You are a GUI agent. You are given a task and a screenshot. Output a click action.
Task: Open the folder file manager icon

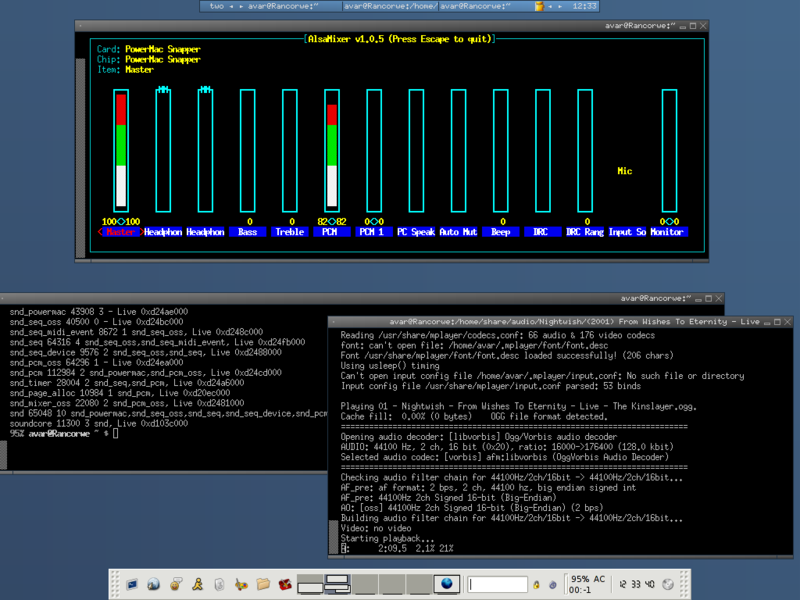tap(262, 585)
